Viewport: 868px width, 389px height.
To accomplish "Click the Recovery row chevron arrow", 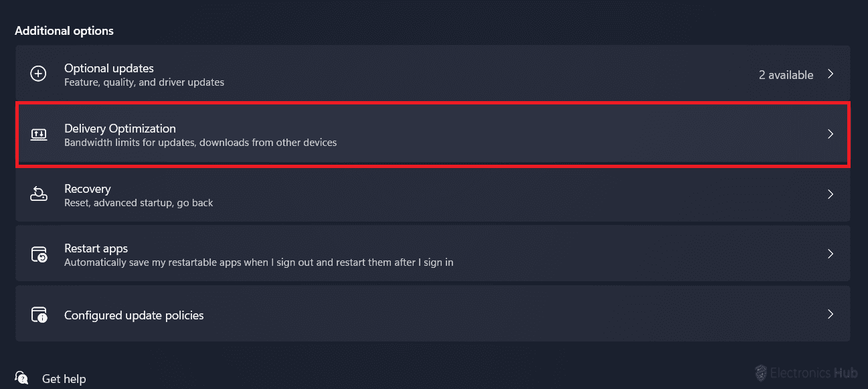I will point(831,194).
